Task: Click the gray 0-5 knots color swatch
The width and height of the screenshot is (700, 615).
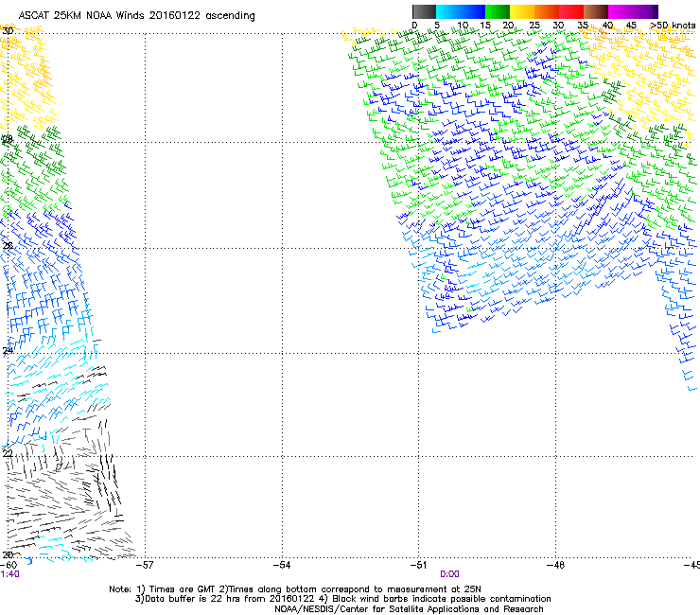Action: pyautogui.click(x=424, y=11)
